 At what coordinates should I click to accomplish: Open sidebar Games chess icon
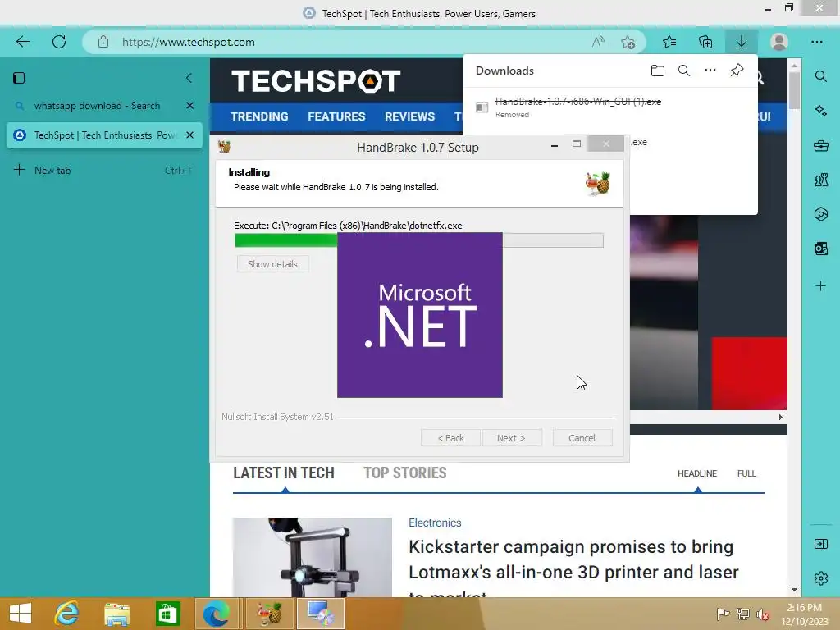[x=820, y=180]
